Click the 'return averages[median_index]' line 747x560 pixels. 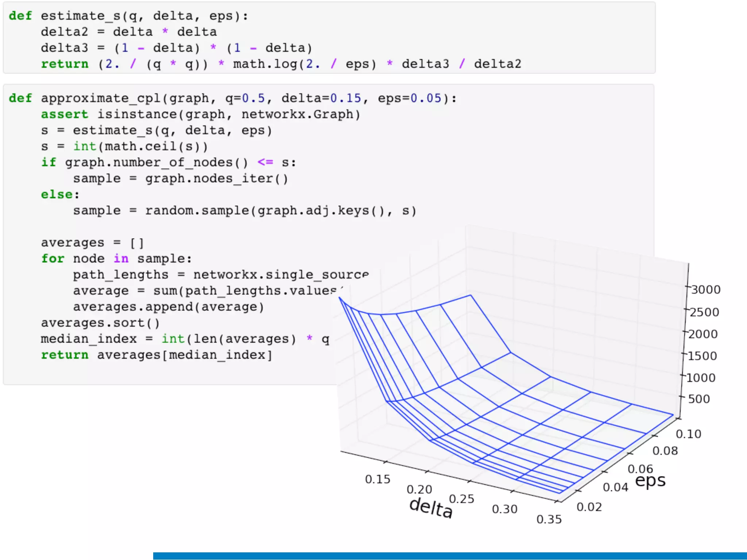coord(157,355)
